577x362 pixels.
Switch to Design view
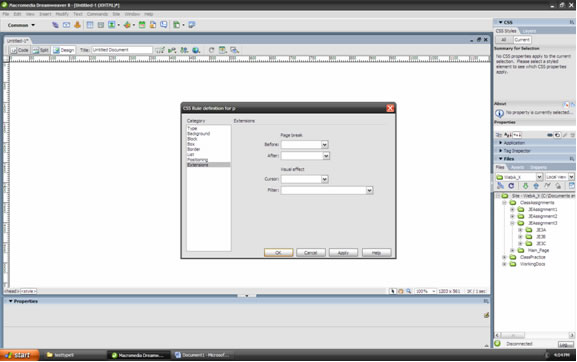click(x=64, y=50)
